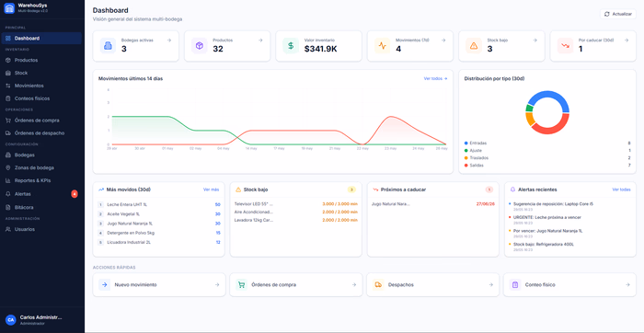Click the Movimientos (7d) pulse icon
Screen dimensions: 644x333
pyautogui.click(x=383, y=46)
